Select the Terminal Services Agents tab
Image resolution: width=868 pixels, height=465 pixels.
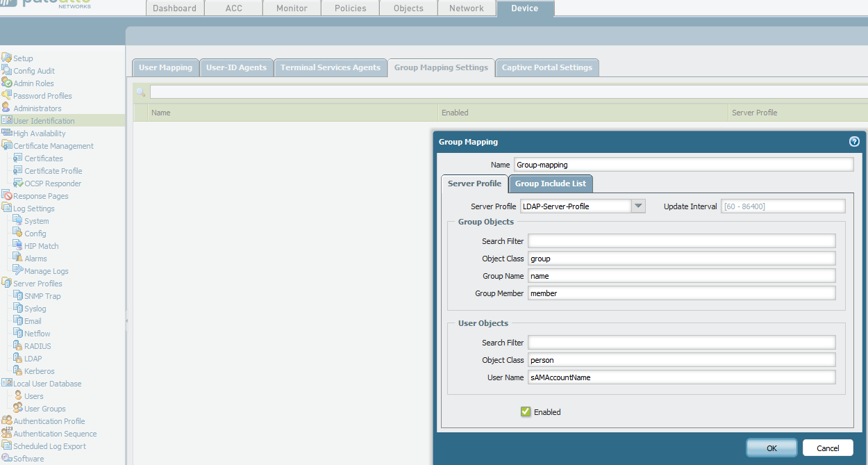tap(331, 67)
